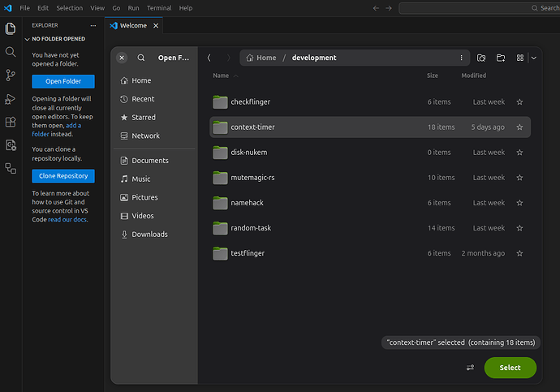Open the Explorer view icon

[11, 28]
